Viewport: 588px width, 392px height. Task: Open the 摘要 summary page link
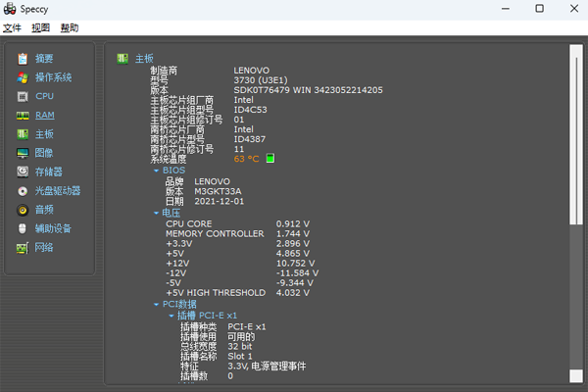point(44,59)
